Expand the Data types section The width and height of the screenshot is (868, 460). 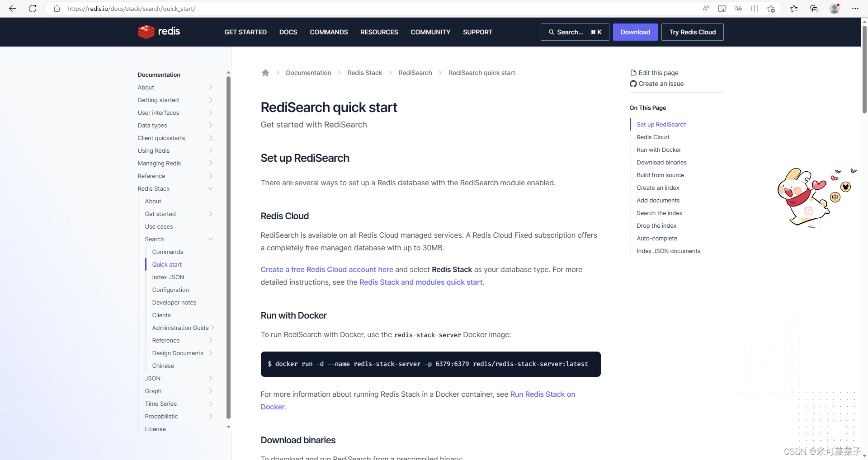click(x=210, y=125)
